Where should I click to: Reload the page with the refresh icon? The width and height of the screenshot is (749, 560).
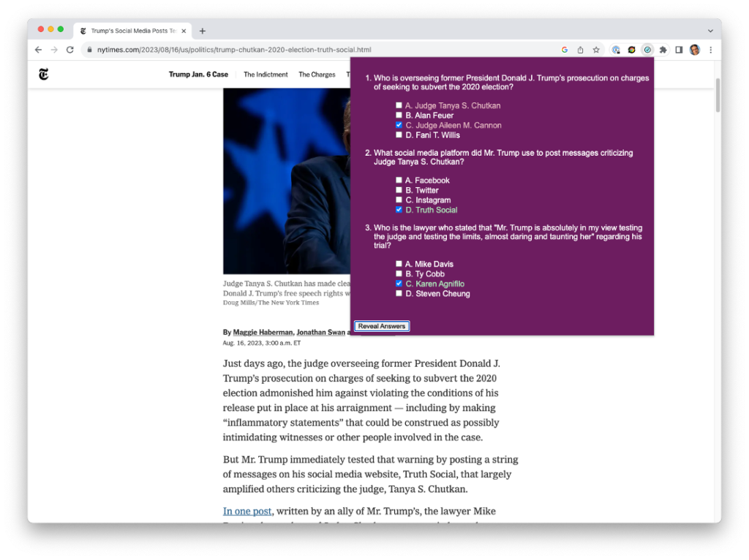pos(70,50)
